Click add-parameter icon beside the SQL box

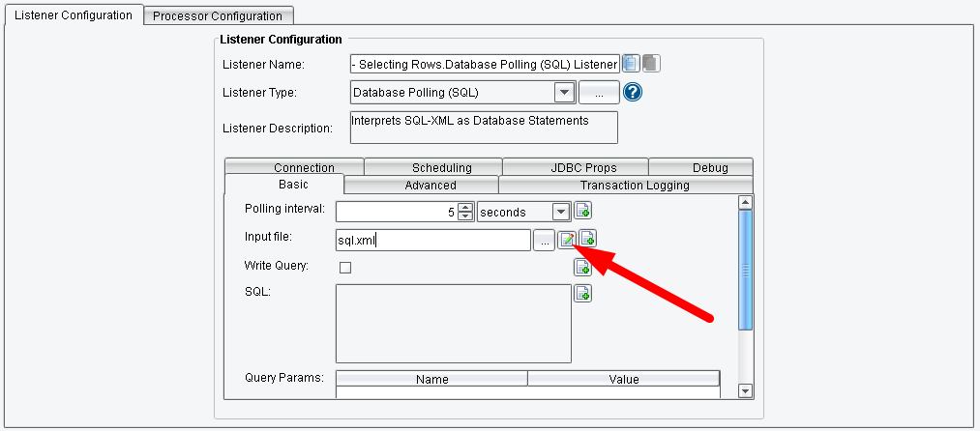click(x=582, y=294)
